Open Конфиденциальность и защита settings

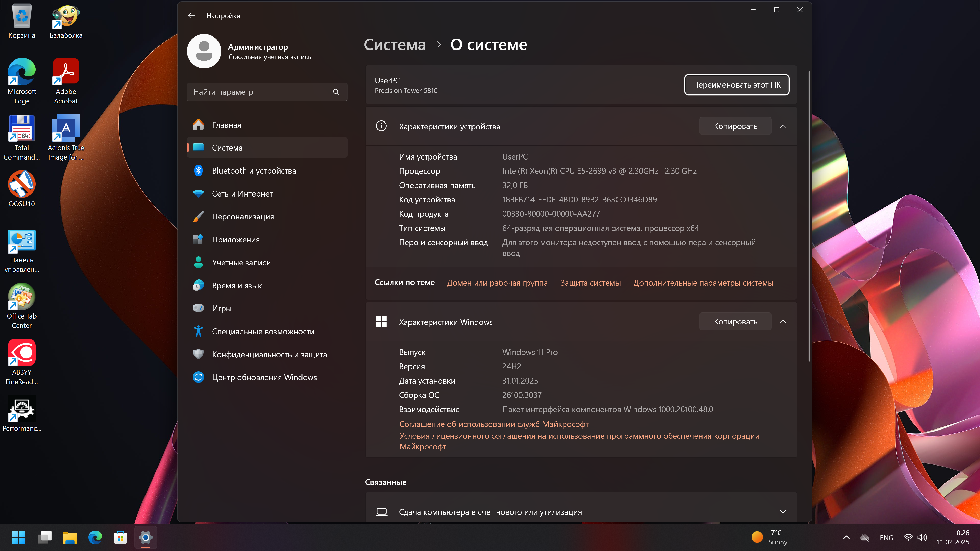coord(267,354)
